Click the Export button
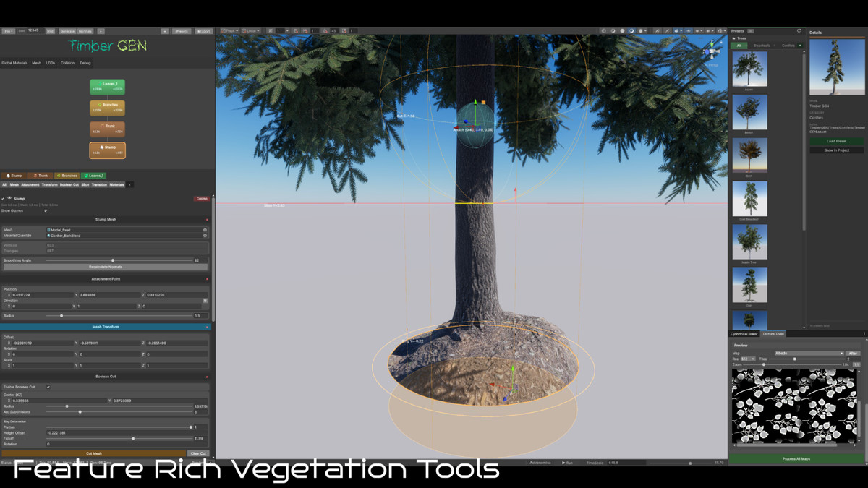This screenshot has width=868, height=488. 204,31
